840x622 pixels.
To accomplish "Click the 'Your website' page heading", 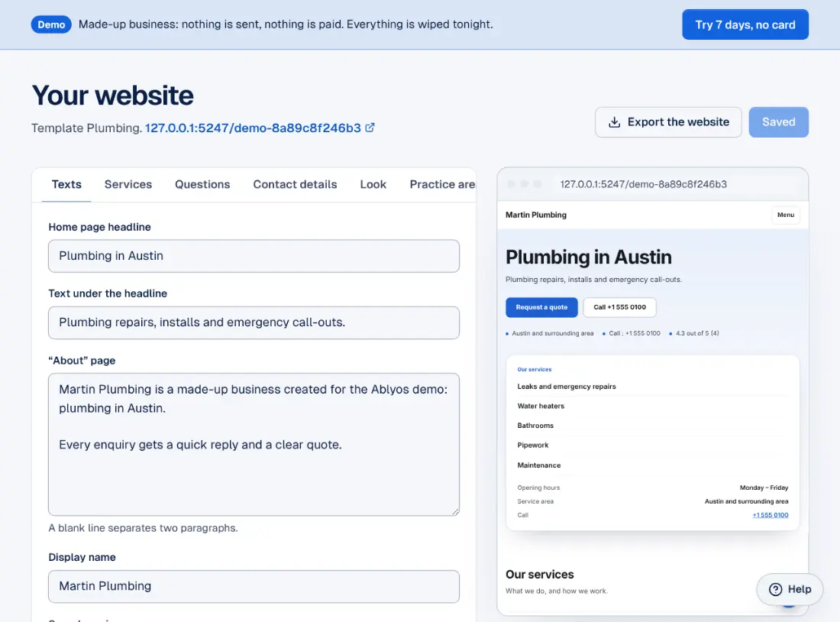I will 112,96.
